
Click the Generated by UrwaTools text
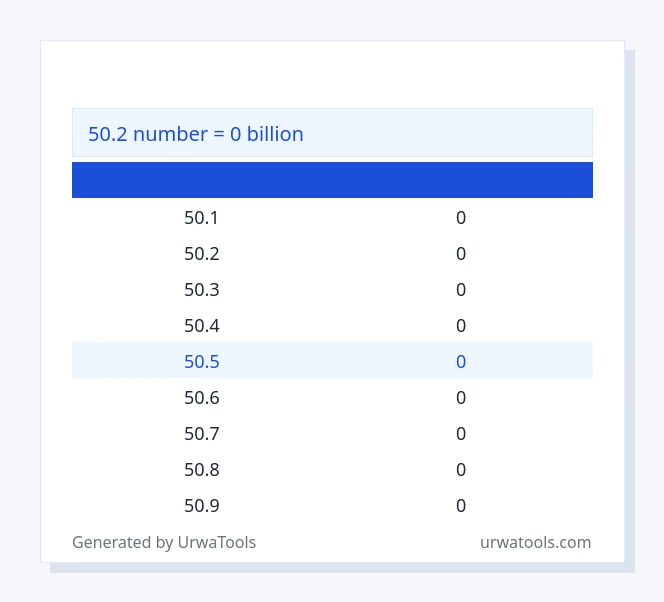tap(164, 542)
